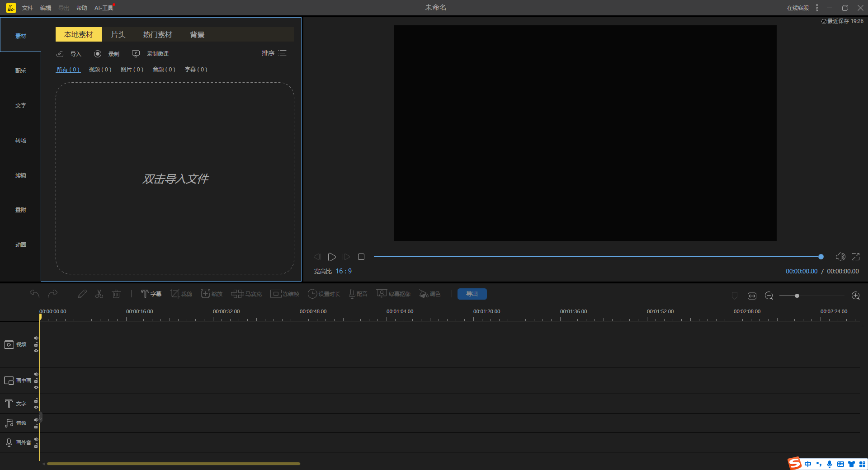868x470 pixels.
Task: Click the timeline zoom slider handle
Action: pyautogui.click(x=797, y=296)
